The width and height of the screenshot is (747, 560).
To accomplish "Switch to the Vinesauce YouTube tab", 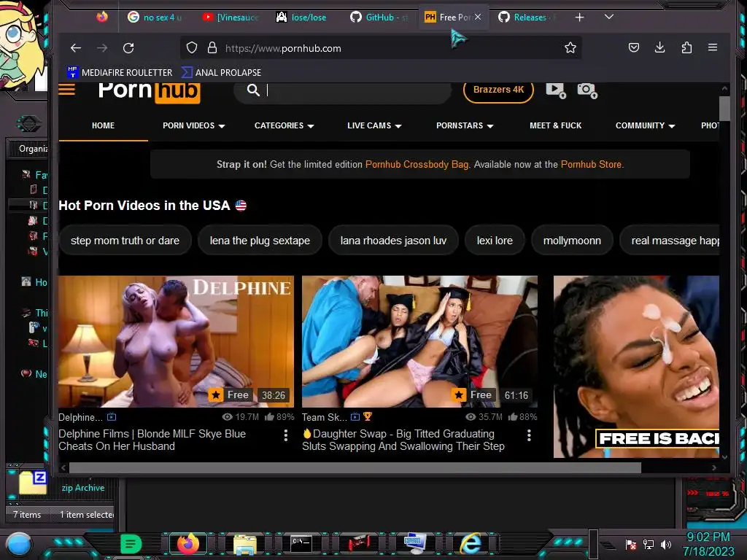I will [230, 17].
